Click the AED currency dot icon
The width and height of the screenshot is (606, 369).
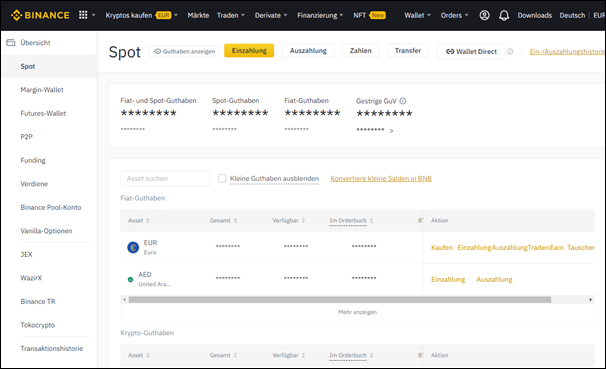point(131,279)
